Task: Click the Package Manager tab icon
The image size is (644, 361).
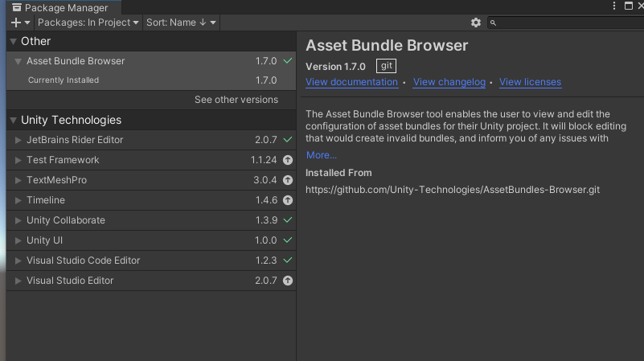Action: click(x=17, y=7)
